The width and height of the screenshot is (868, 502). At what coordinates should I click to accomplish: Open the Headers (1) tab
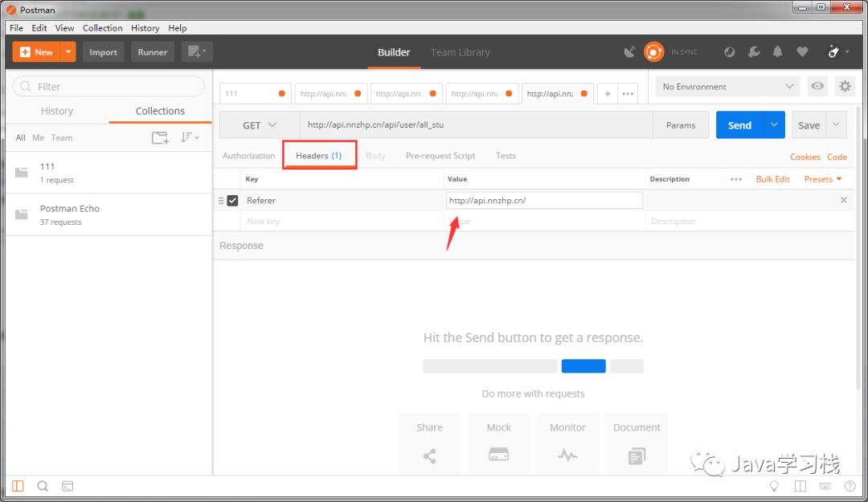pos(319,156)
